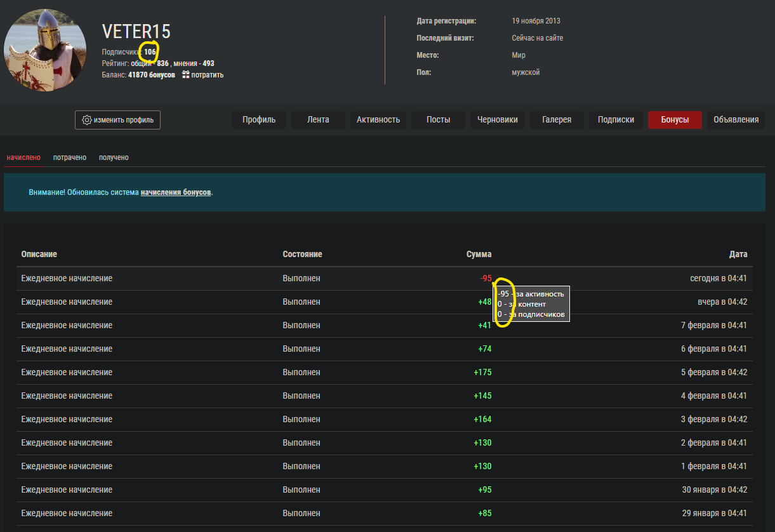Switch to the потрачено sub-tab
The height and width of the screenshot is (532, 775).
pos(70,157)
